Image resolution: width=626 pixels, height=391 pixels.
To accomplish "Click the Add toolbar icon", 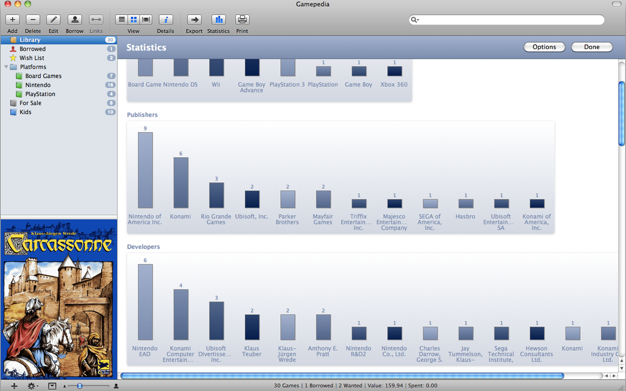I will click(12, 20).
